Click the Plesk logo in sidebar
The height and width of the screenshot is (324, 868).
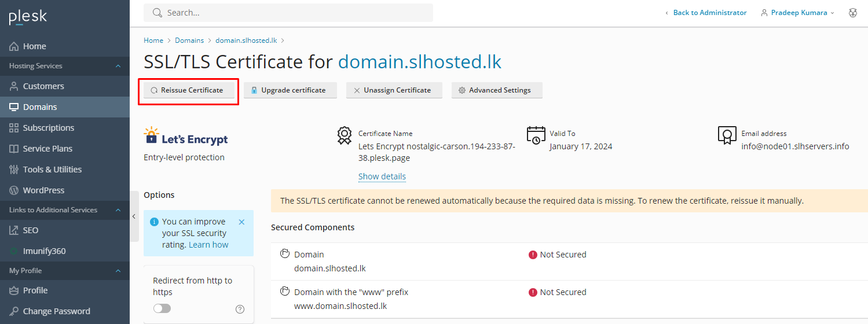(28, 17)
